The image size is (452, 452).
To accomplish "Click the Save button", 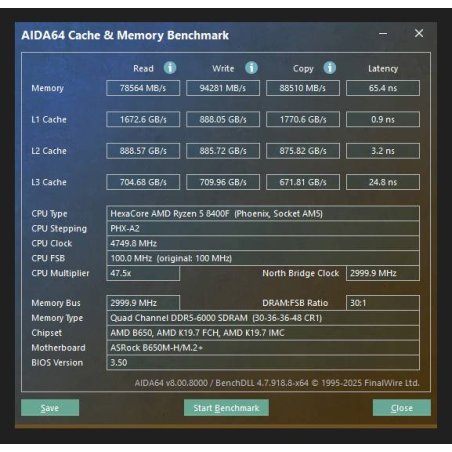I will point(50,408).
